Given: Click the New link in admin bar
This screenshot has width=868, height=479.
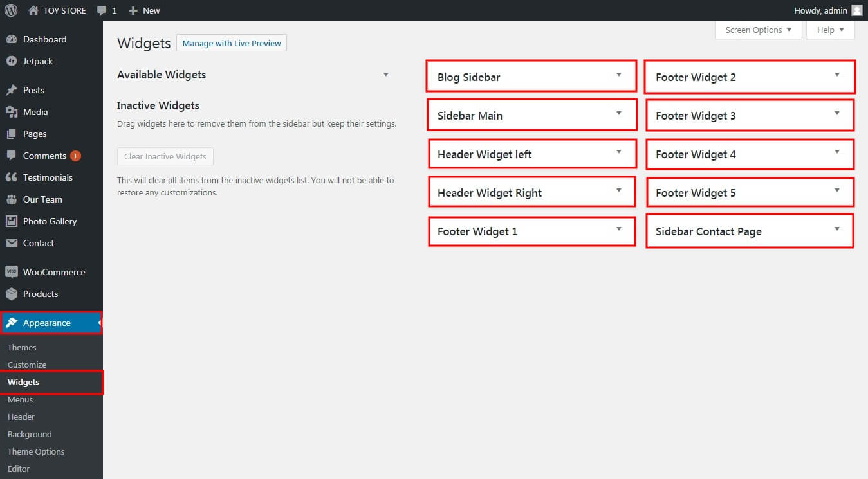Looking at the screenshot, I should coord(151,10).
